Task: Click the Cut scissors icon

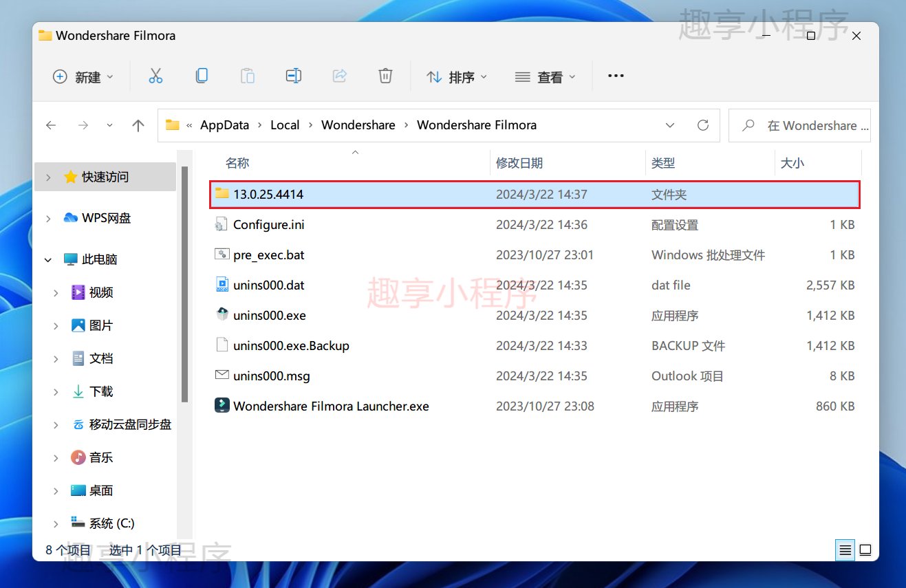Action: pos(155,76)
